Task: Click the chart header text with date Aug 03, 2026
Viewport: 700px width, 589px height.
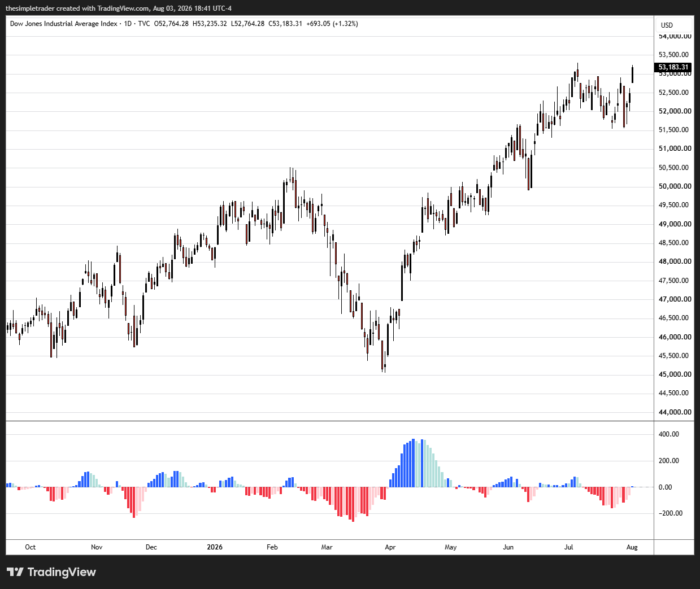Action: [119, 8]
